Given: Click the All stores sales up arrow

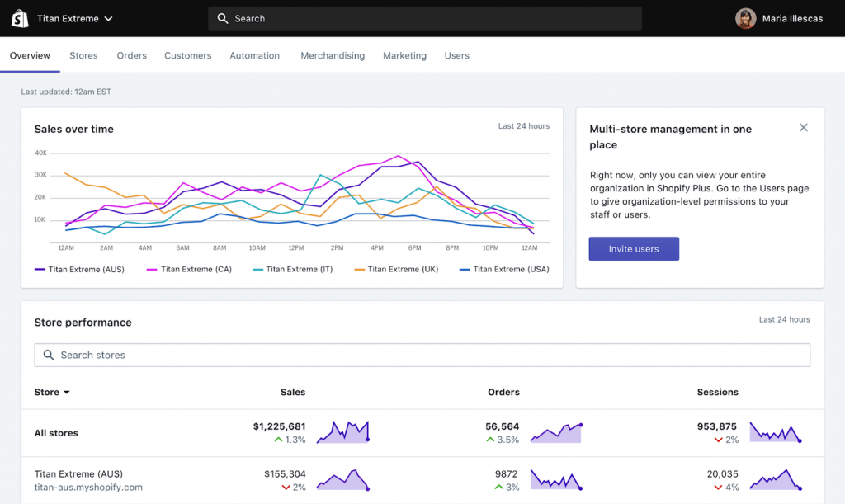Looking at the screenshot, I should [278, 440].
